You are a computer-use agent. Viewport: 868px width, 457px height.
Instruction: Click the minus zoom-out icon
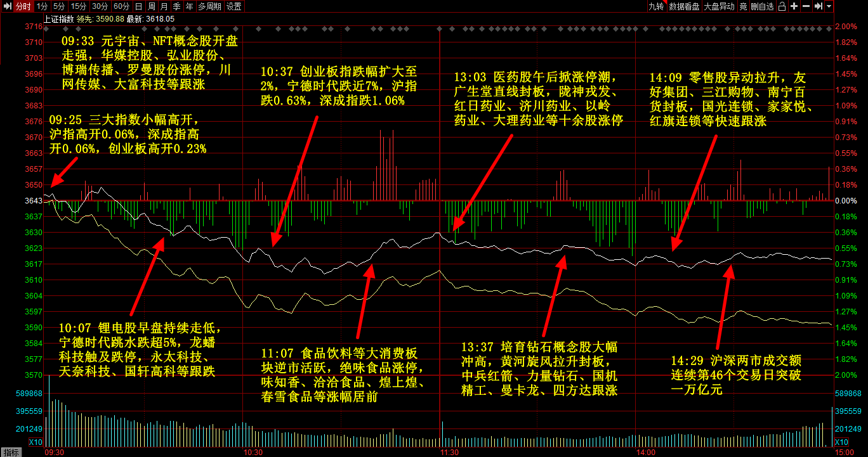click(806, 6)
